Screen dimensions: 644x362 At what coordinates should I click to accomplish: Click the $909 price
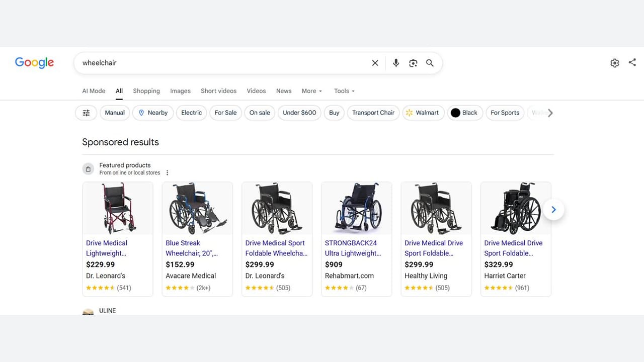334,264
